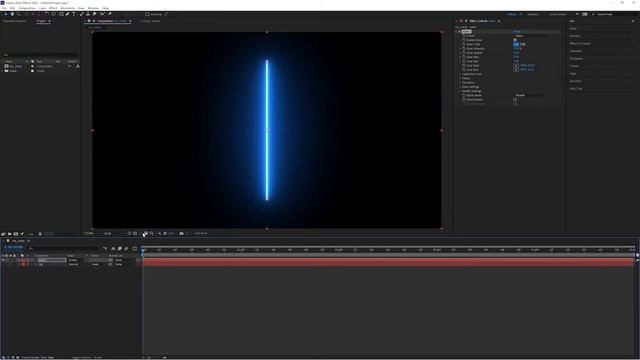Click the take snapshot camera icon
This screenshot has height=360, width=640.
[181, 233]
